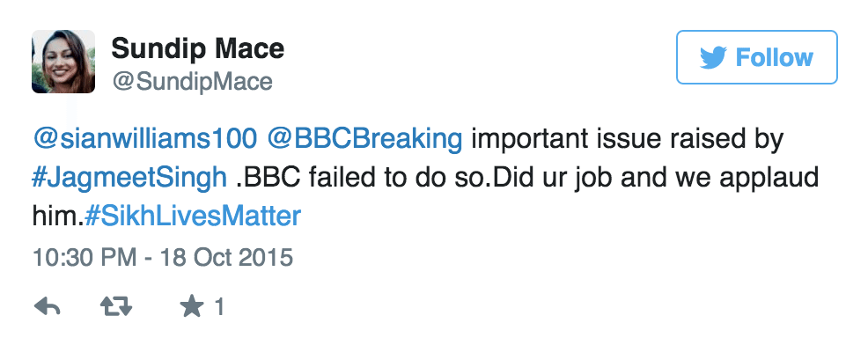
Task: Open the 10:30 PM timestamp permalink
Action: point(85,258)
